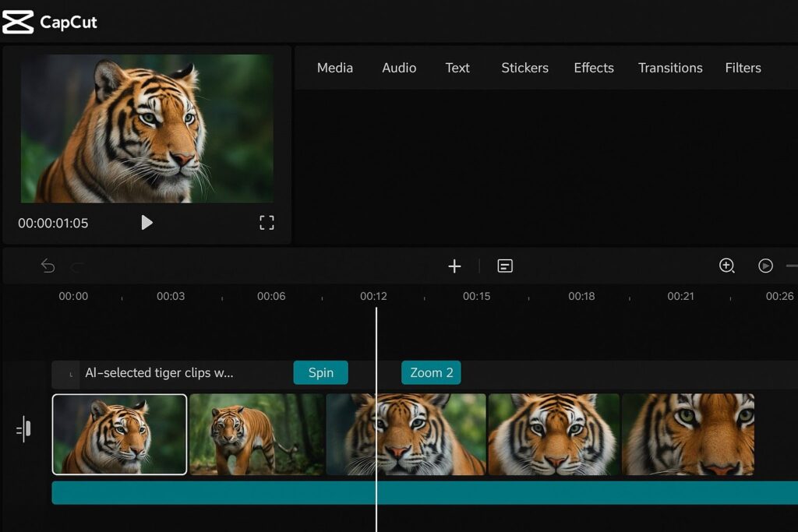Click the Redo icon above the timeline
This screenshot has height=532, width=798.
coord(76,266)
